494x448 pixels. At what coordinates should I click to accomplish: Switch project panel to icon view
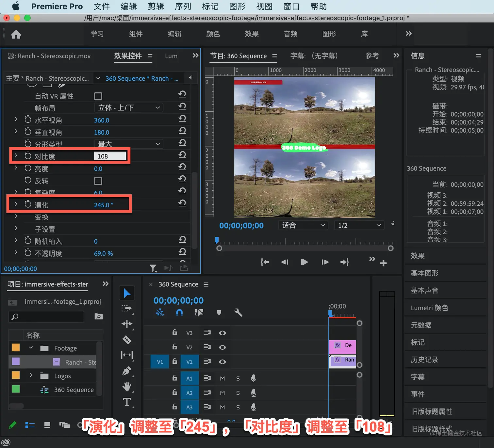tap(47, 425)
